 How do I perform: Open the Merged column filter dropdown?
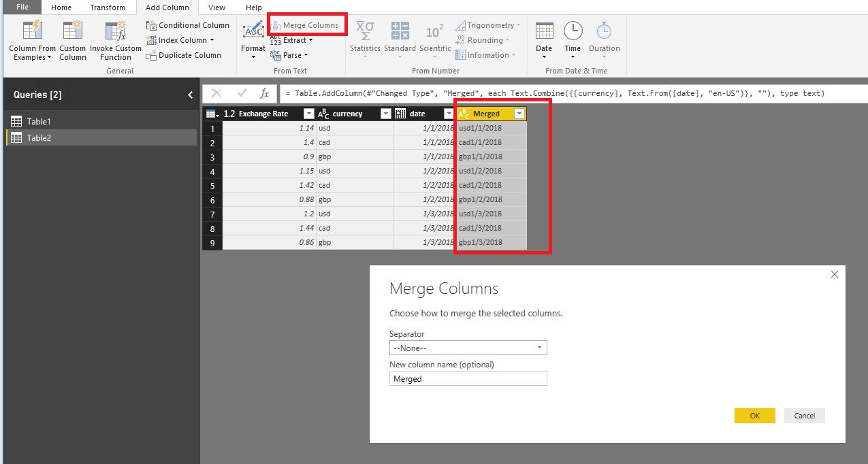[x=519, y=114]
